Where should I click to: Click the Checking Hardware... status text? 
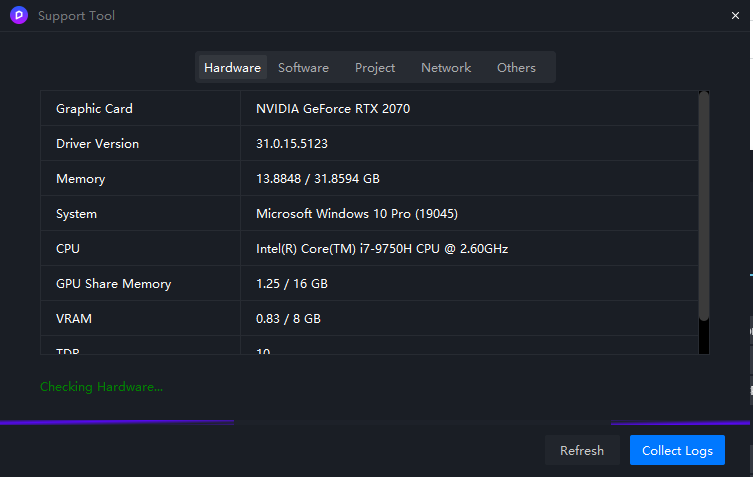click(101, 387)
